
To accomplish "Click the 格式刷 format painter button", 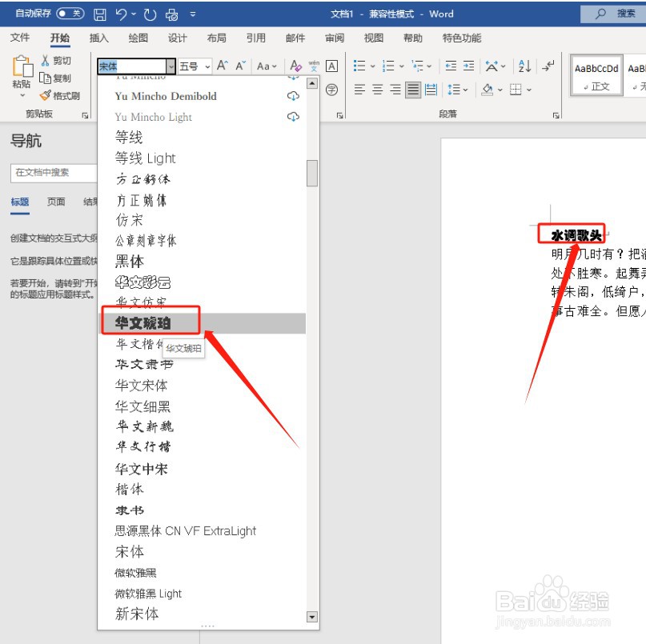I will pyautogui.click(x=59, y=96).
